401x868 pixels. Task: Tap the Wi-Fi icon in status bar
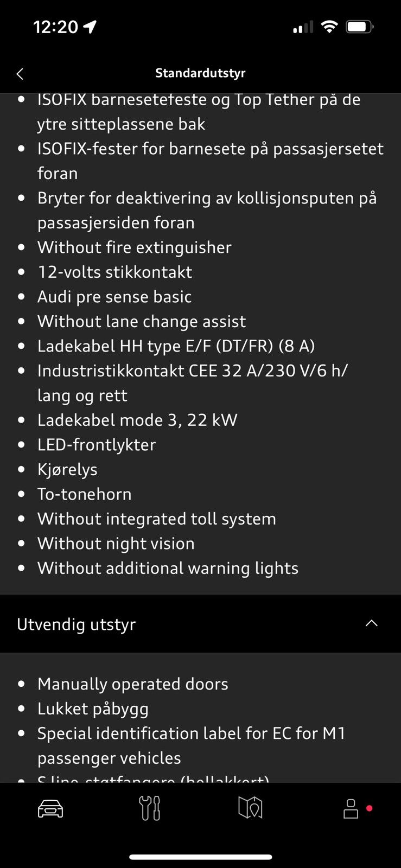click(x=329, y=27)
